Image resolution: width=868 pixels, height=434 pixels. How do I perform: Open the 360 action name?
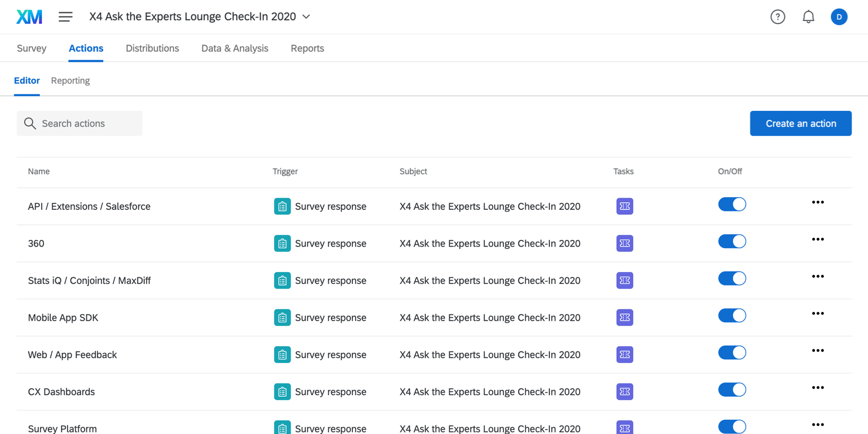click(x=36, y=244)
